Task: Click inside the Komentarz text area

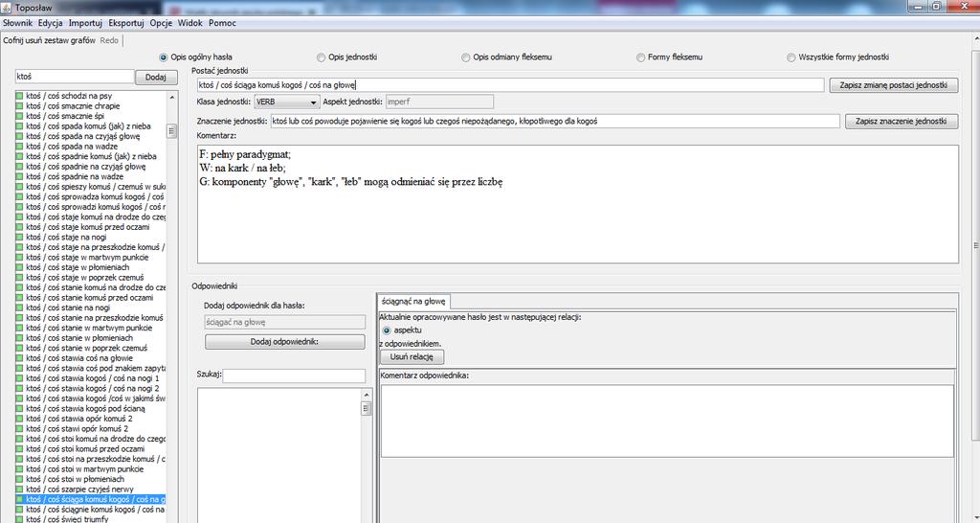Action: pyautogui.click(x=577, y=205)
